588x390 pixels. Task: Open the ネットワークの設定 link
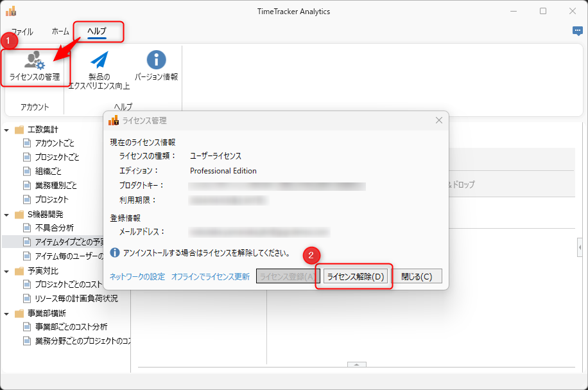tap(137, 277)
